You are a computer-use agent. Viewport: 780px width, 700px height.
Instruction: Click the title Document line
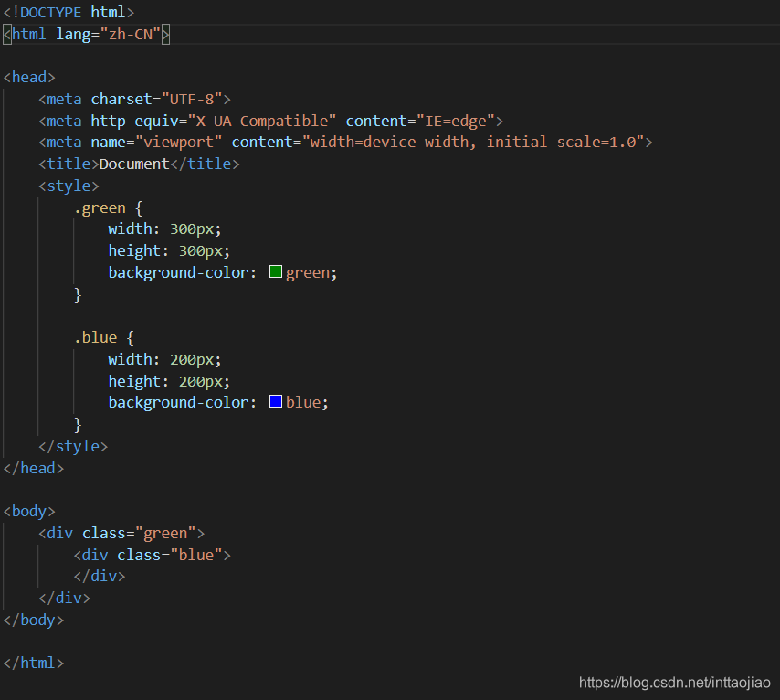pyautogui.click(x=139, y=164)
